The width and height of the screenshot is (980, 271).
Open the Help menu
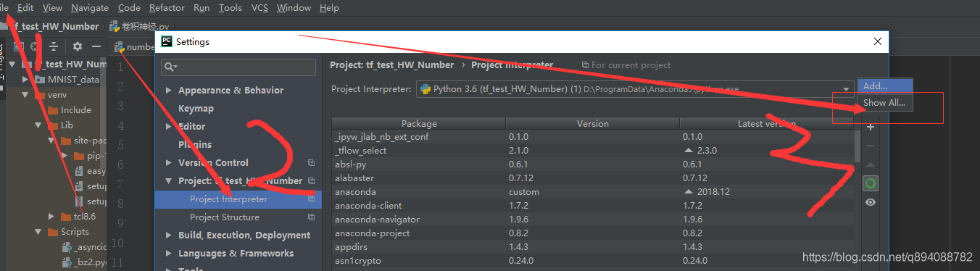pyautogui.click(x=329, y=8)
